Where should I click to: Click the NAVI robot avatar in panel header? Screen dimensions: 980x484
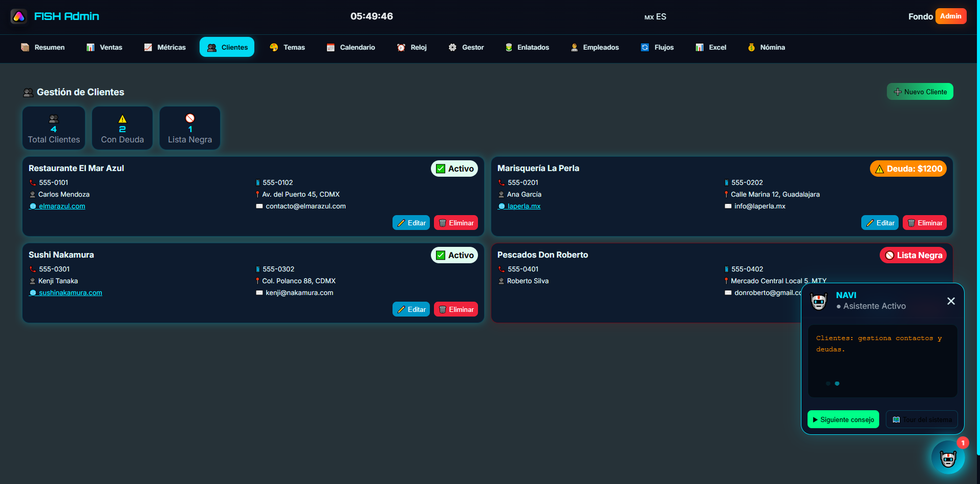tap(819, 301)
